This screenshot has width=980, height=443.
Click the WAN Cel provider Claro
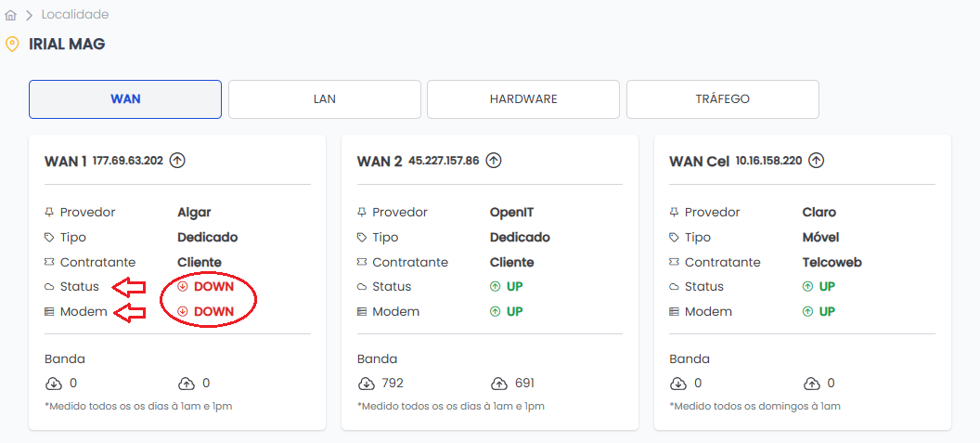click(x=819, y=213)
